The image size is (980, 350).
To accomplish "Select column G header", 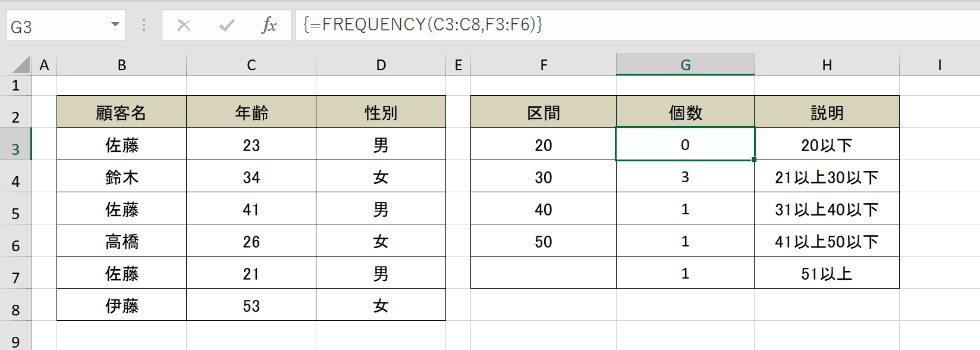I will [685, 65].
